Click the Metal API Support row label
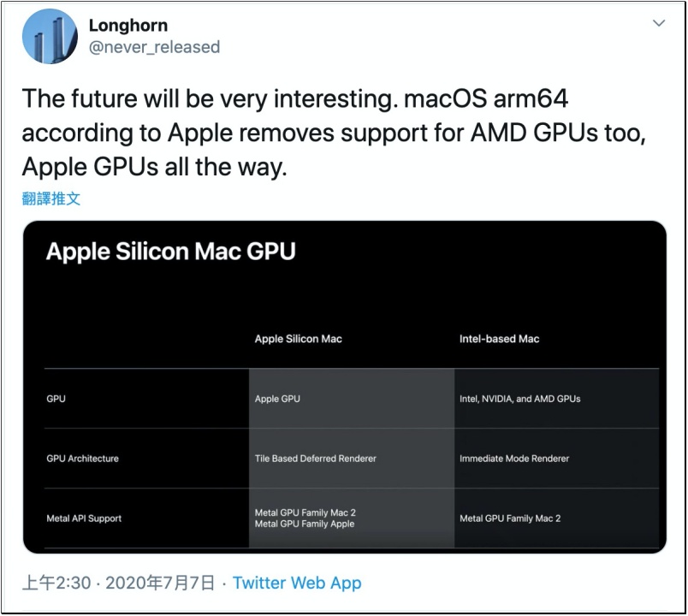Viewport: 688px width, 616px height. pyautogui.click(x=84, y=518)
